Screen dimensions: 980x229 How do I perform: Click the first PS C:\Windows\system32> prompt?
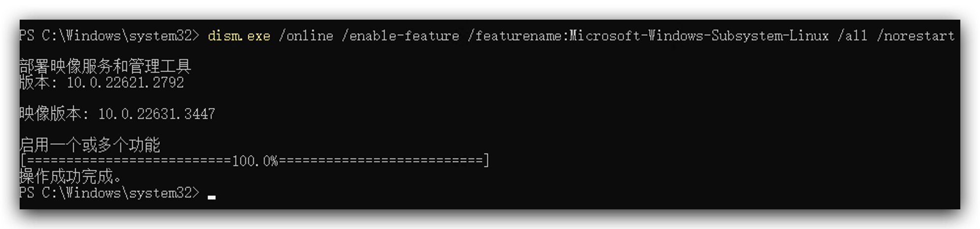pyautogui.click(x=109, y=36)
